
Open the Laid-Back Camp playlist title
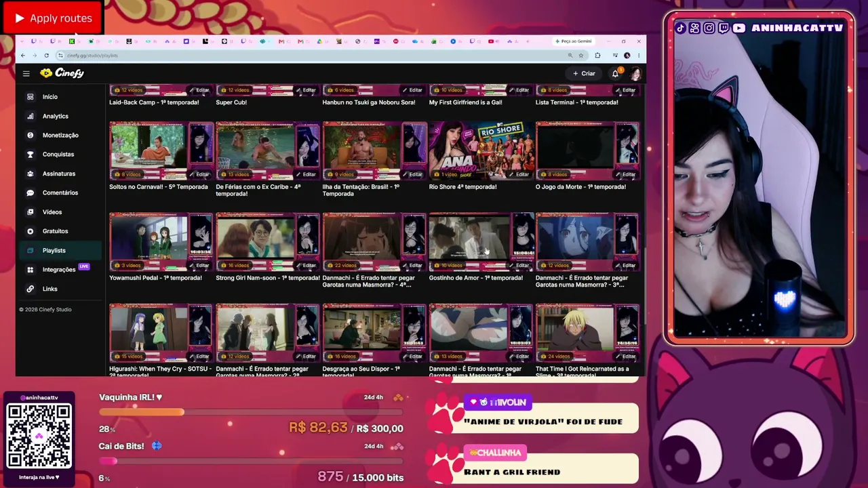click(x=154, y=102)
